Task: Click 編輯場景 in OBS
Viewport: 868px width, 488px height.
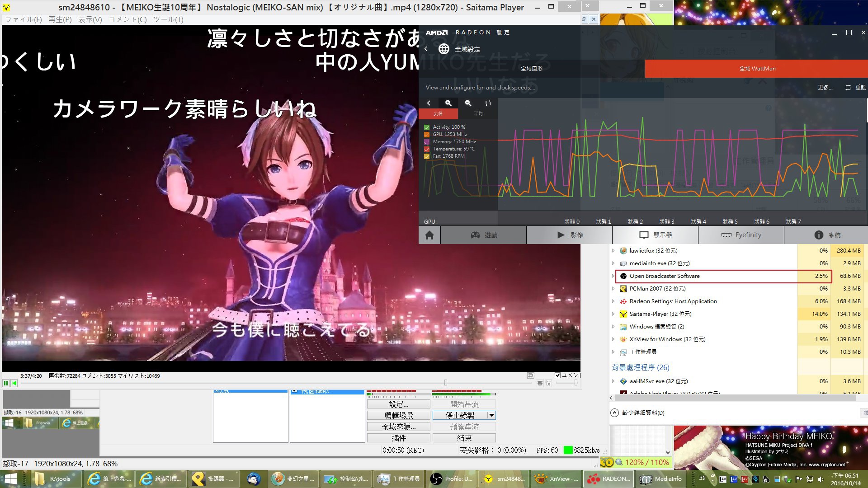Action: click(x=399, y=415)
